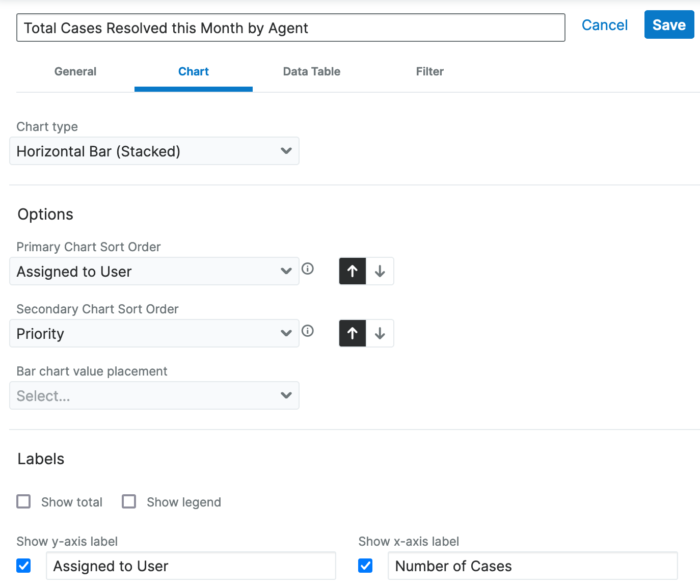
Task: Open the Chart type dropdown
Action: pos(154,151)
